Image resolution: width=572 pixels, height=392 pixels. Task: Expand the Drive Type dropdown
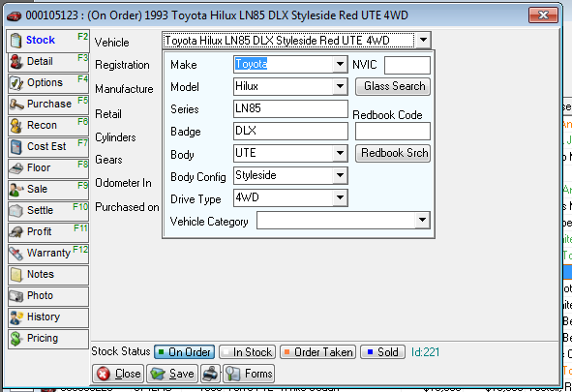(340, 198)
